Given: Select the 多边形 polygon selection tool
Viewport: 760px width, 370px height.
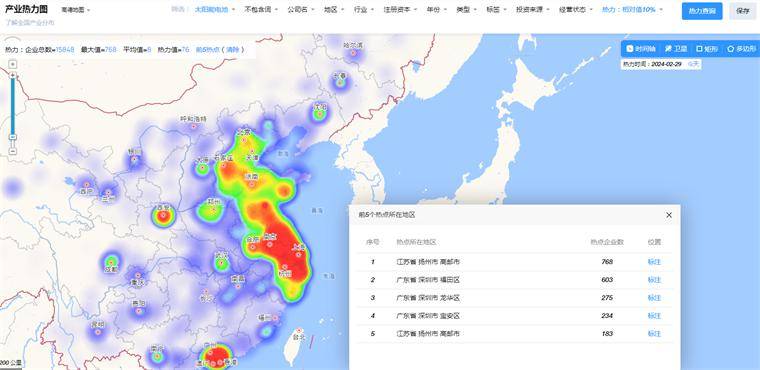Looking at the screenshot, I should tap(742, 49).
